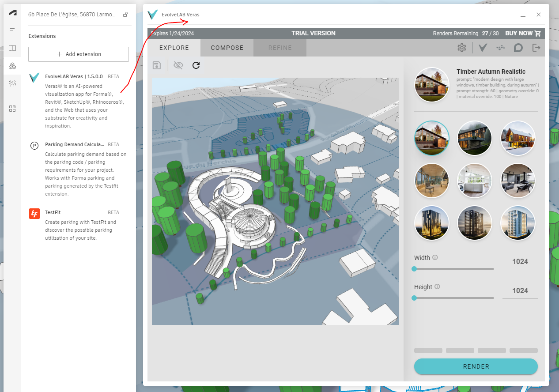Screen dimensions: 559x392
Task: Open the left sidebar menu lines icon
Action: coord(12,30)
